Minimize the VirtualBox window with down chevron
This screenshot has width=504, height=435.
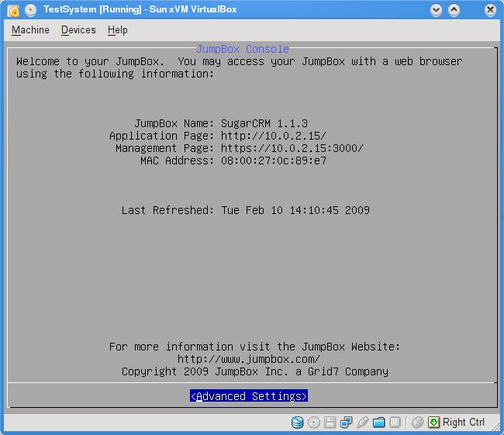(437, 10)
